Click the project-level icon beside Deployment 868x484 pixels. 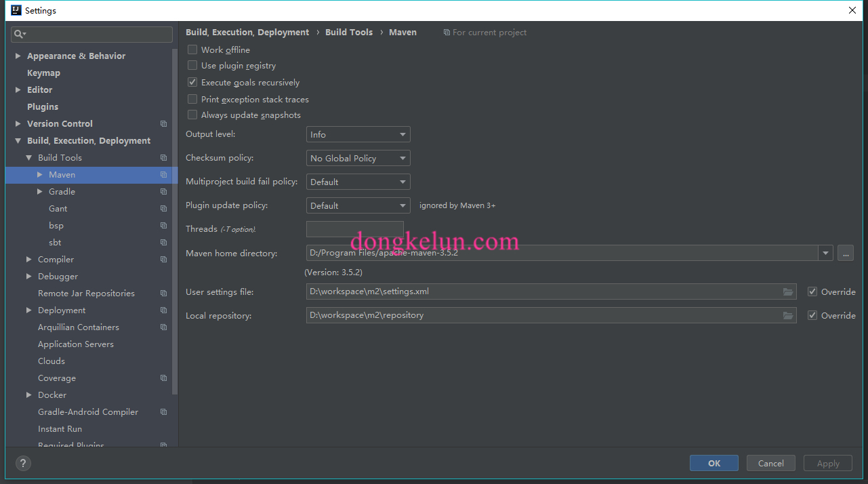click(163, 310)
